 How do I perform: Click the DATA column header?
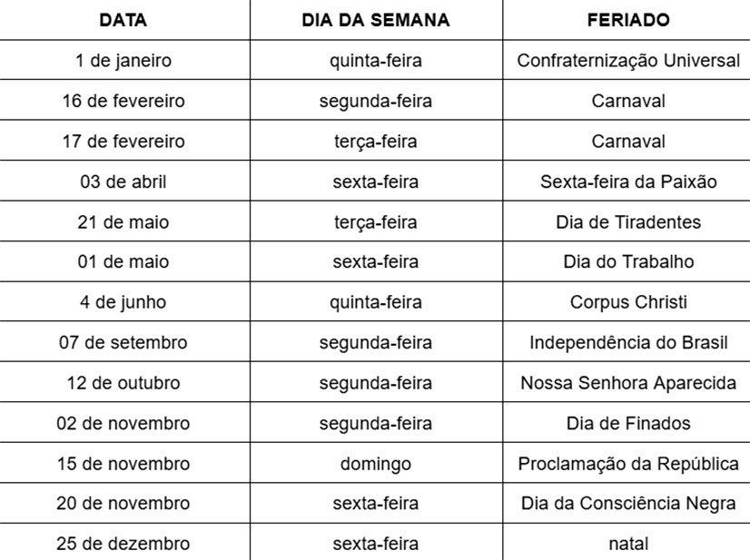[123, 20]
